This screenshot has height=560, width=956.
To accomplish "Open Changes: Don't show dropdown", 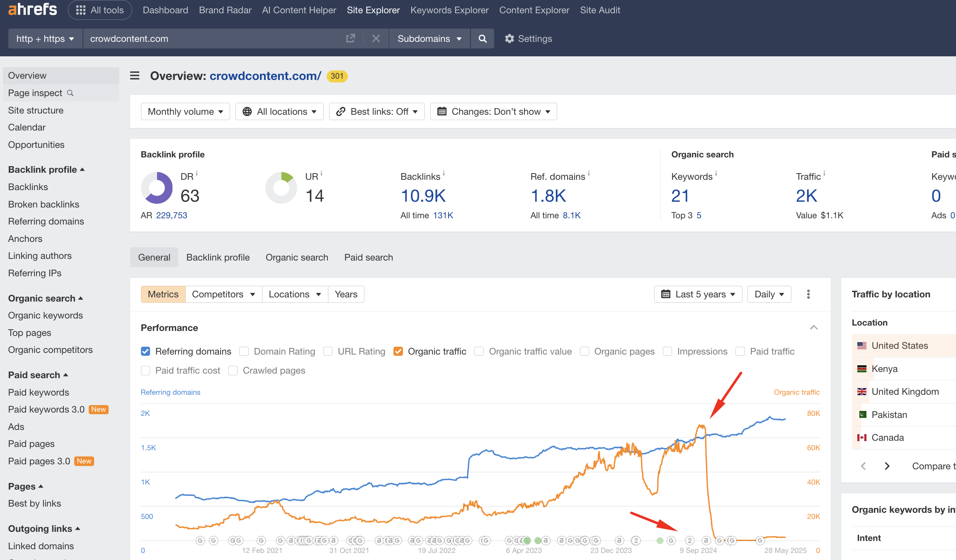I will pos(493,111).
